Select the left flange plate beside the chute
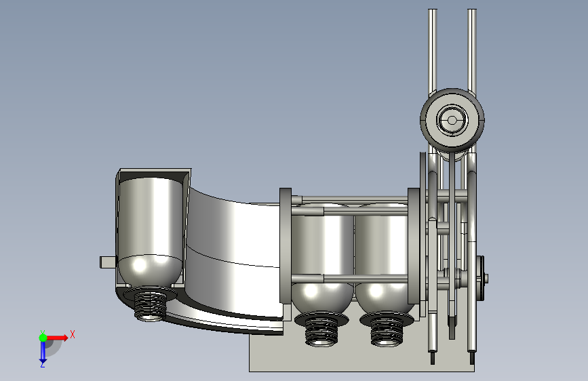588x381 pixels. point(286,245)
